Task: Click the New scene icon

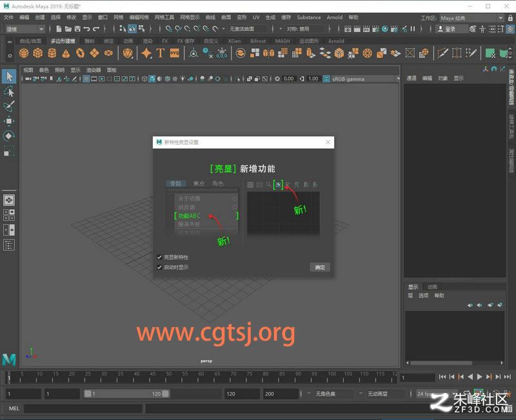Action: pos(59,29)
